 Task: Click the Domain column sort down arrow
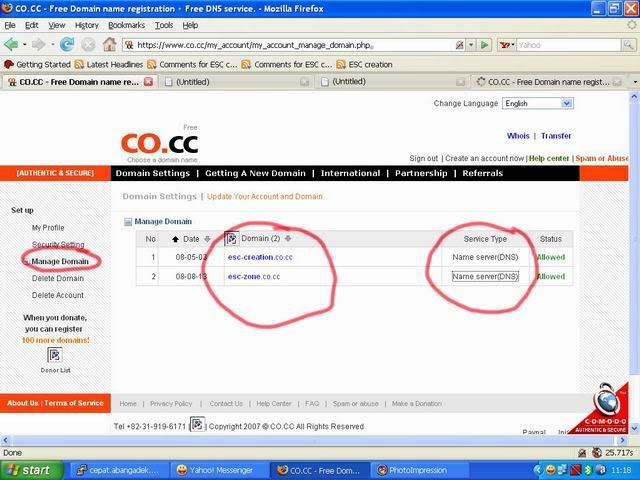288,238
